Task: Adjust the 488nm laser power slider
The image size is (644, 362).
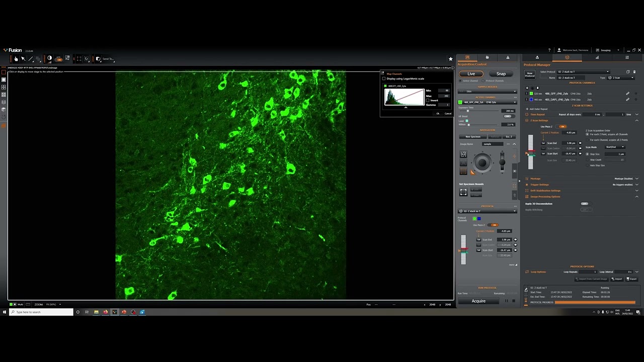Action: pyautogui.click(x=469, y=125)
